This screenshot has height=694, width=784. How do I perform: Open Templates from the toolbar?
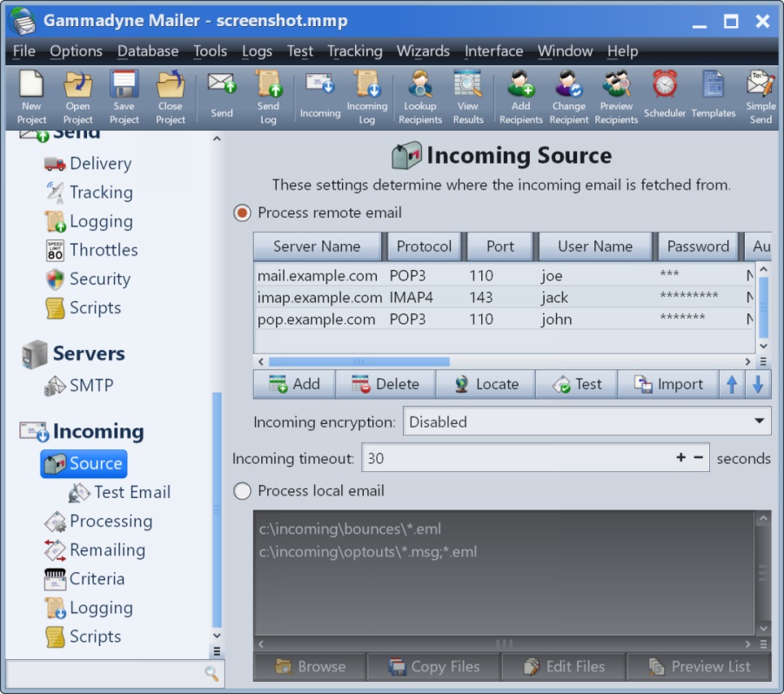point(713,95)
